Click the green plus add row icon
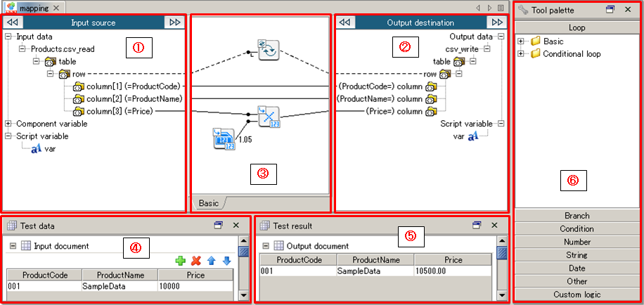Screen dimensions: 644x305 (x=181, y=261)
